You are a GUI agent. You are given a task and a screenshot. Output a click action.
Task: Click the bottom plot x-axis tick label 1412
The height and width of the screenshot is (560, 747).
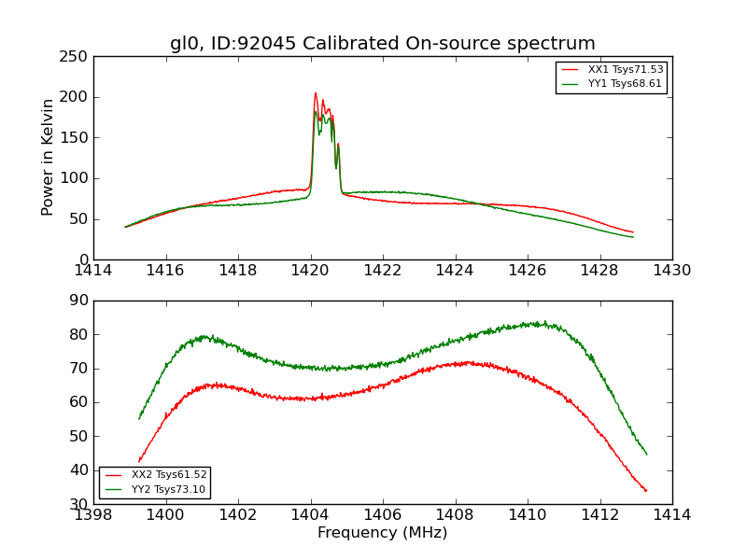point(599,515)
